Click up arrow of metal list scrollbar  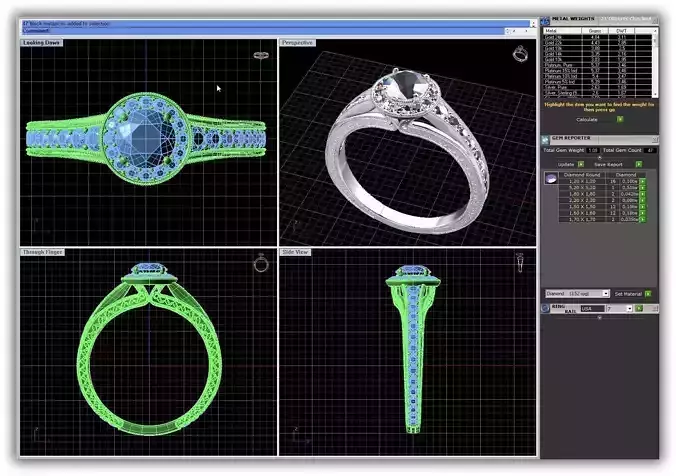coord(655,31)
